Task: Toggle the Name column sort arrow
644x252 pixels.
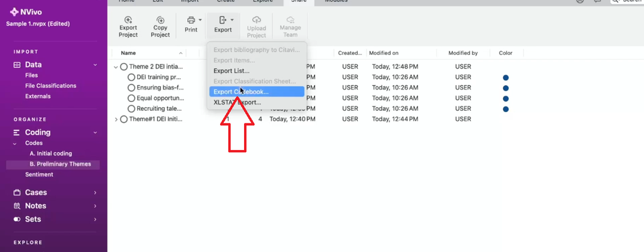Action: (x=180, y=53)
